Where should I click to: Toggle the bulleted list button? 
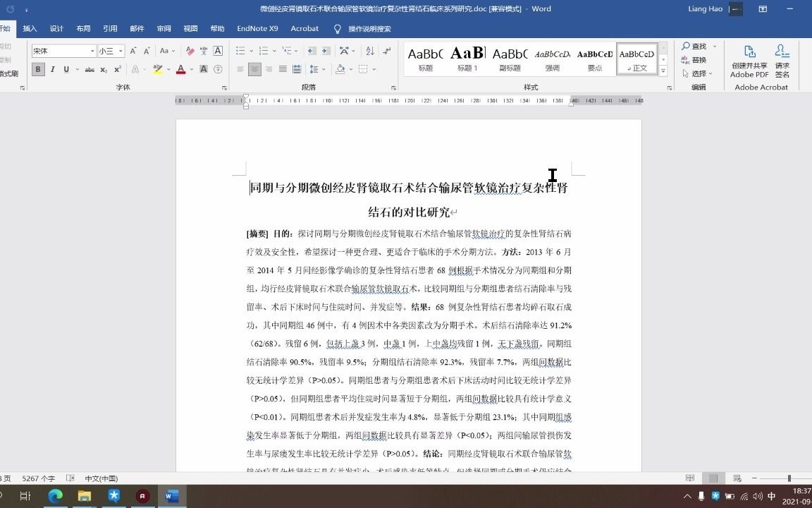click(240, 51)
